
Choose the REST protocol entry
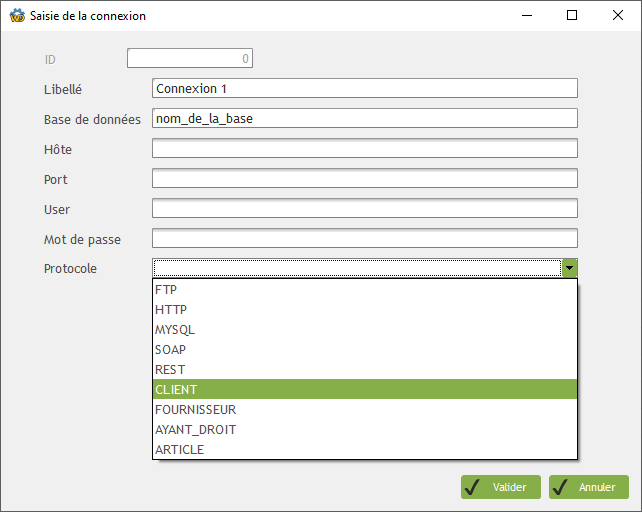coord(365,369)
